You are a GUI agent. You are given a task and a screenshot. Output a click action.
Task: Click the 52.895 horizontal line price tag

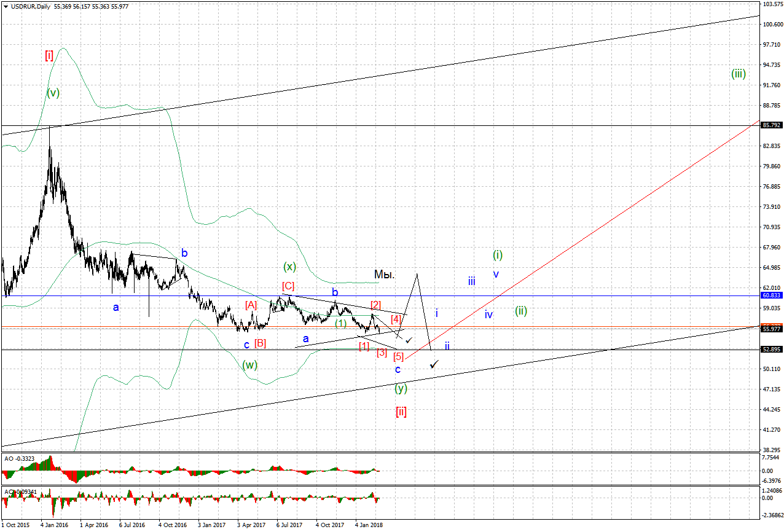tap(772, 350)
